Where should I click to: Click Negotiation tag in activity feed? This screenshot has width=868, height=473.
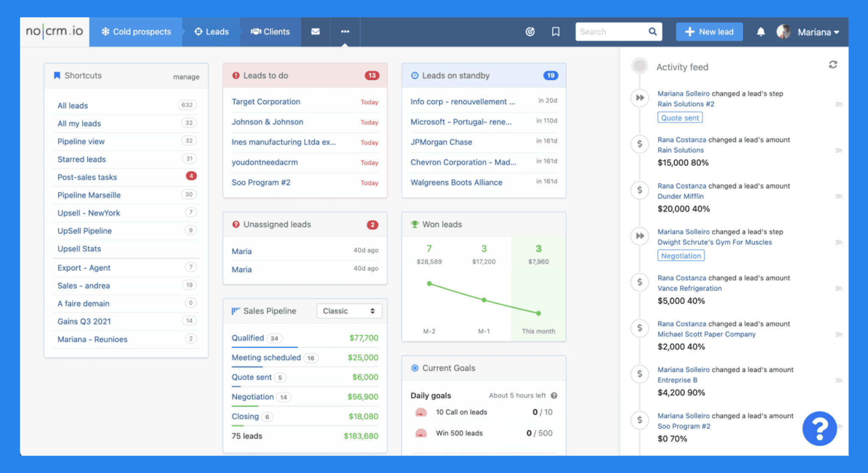[681, 256]
